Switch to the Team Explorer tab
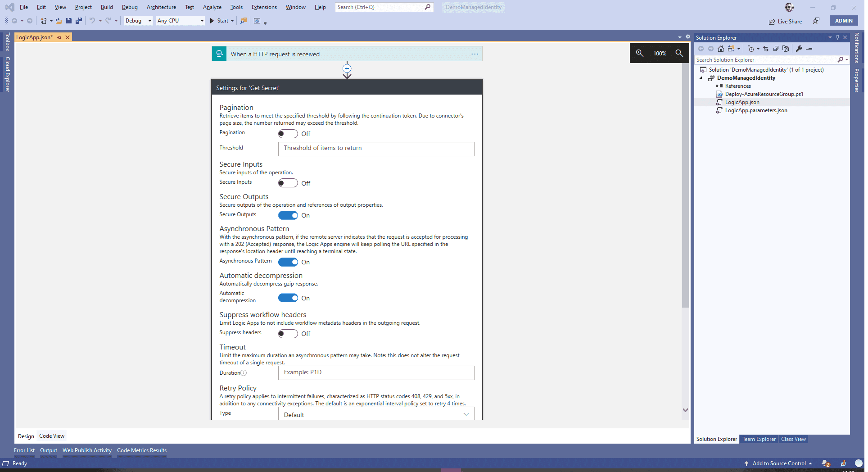868x472 pixels. (759, 439)
